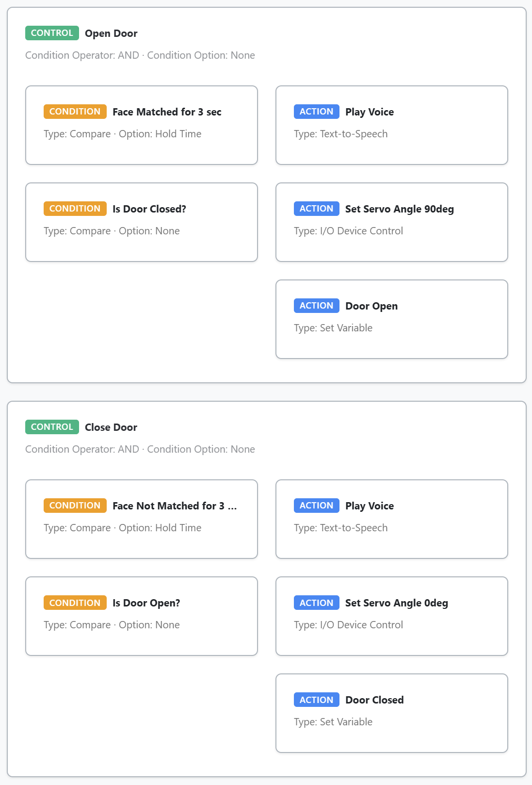Select the "Face Matched for 3 sec" condition
This screenshot has height=785, width=532.
[167, 112]
